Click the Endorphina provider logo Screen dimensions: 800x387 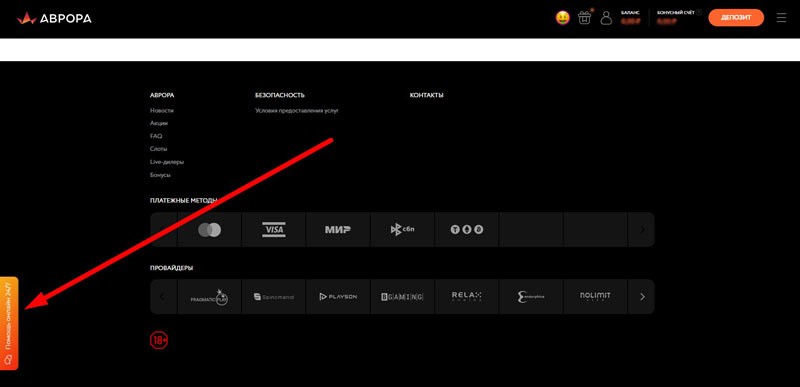[531, 297]
